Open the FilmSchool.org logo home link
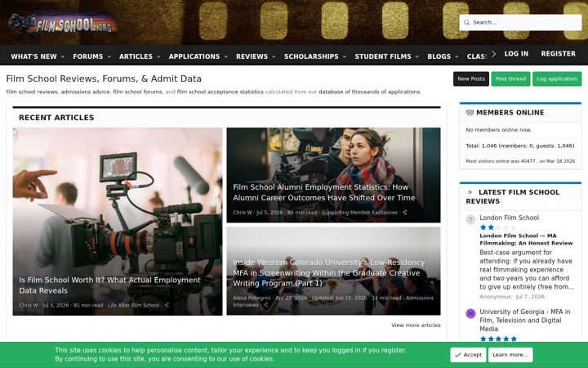The image size is (588, 368). (63, 25)
